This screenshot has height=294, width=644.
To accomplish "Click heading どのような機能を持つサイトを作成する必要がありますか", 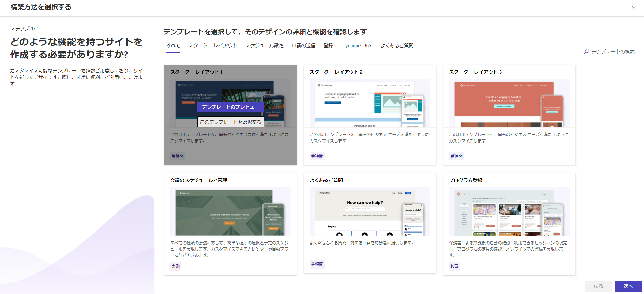I will coord(76,48).
